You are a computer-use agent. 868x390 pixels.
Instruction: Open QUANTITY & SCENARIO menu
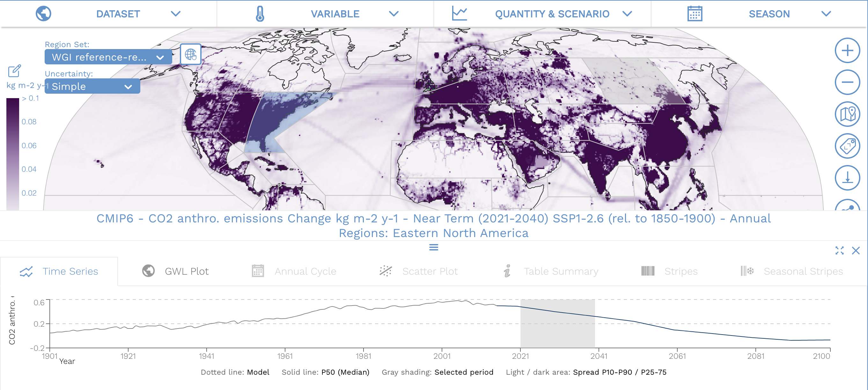[x=552, y=14]
